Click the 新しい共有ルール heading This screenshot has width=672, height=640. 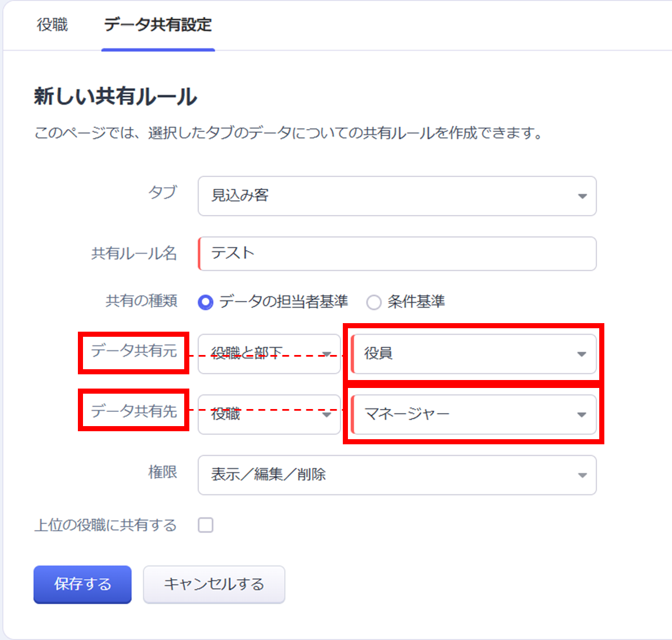click(115, 97)
